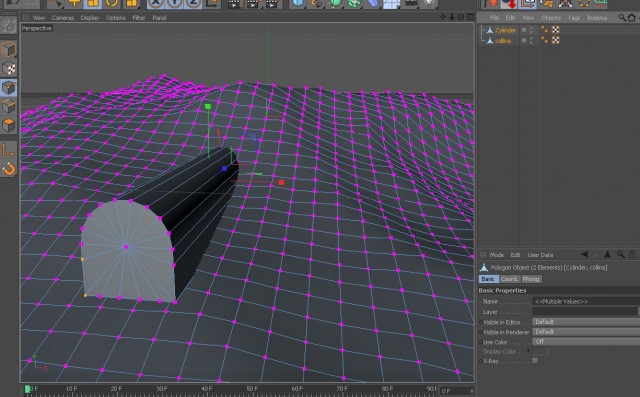Open the Cameras menu in viewport

pos(63,18)
